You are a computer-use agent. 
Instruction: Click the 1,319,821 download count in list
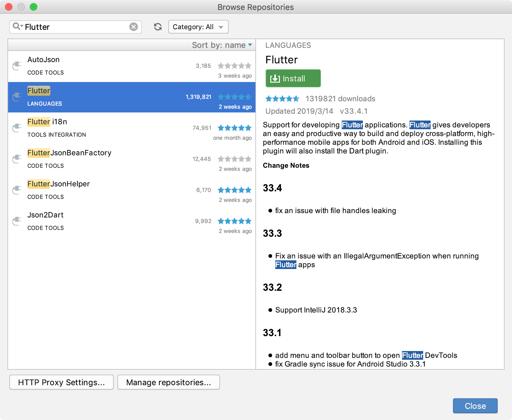[x=198, y=97]
